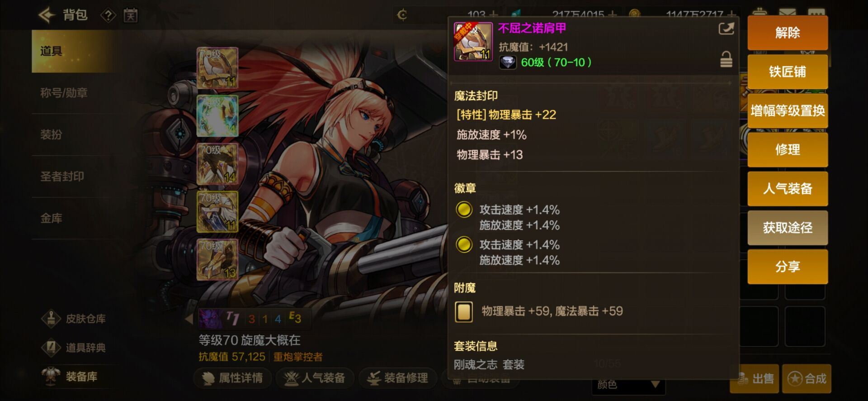This screenshot has height=401, width=868.
Task: Click the share arrow icon in item tooltip
Action: [726, 29]
